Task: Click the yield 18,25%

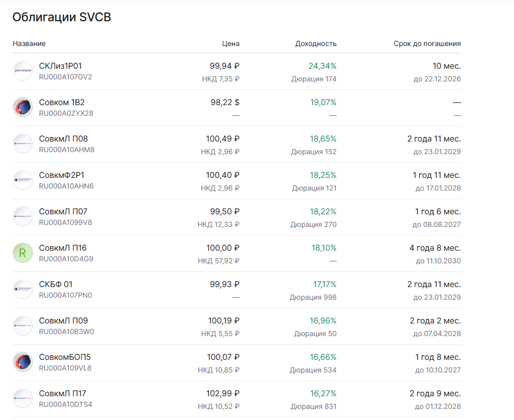Action: 323,175
